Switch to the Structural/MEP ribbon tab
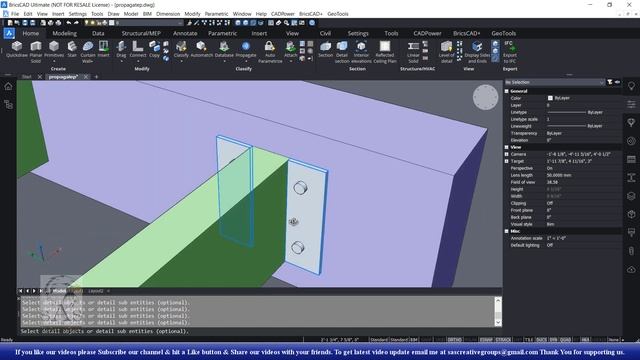This screenshot has height=360, width=640. (x=141, y=33)
